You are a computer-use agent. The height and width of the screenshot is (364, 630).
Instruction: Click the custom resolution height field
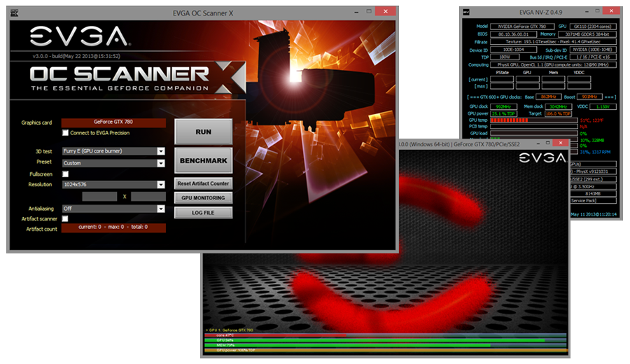(148, 197)
